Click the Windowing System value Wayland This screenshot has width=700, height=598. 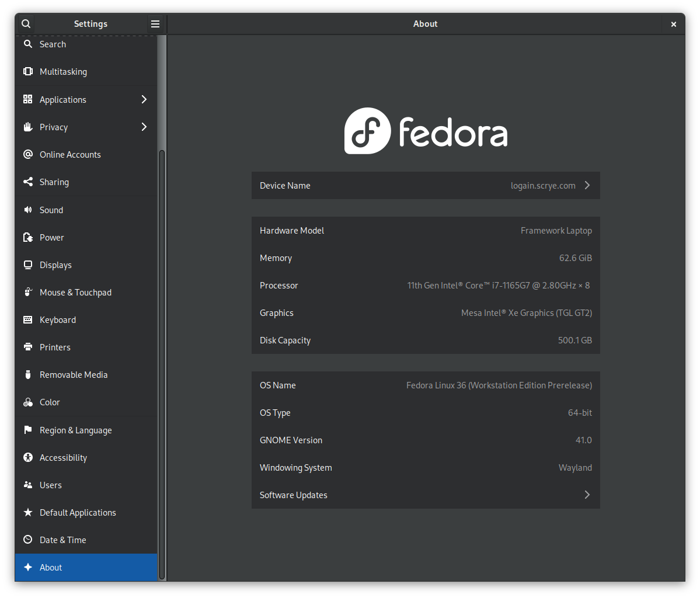coord(575,468)
